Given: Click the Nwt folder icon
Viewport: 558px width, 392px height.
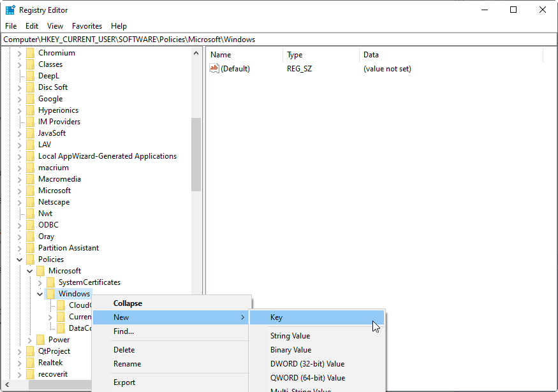Looking at the screenshot, I should click(30, 214).
